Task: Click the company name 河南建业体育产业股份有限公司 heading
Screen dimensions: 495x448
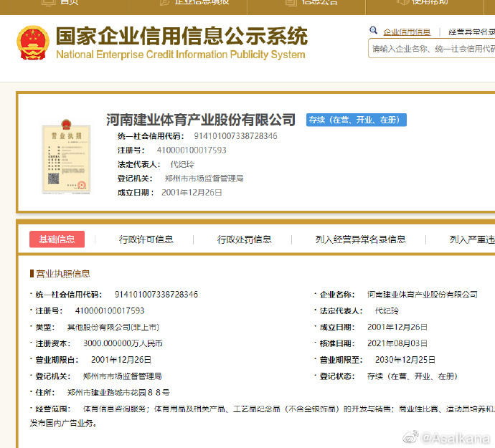Action: pos(201,120)
